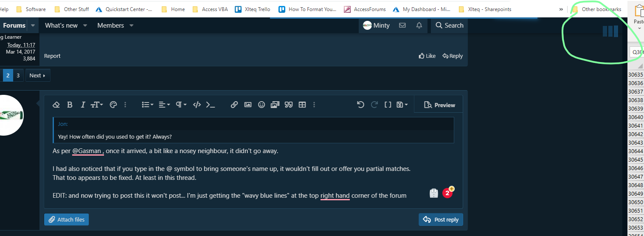This screenshot has width=644, height=236.
Task: Go to the Next page
Action: click(38, 75)
